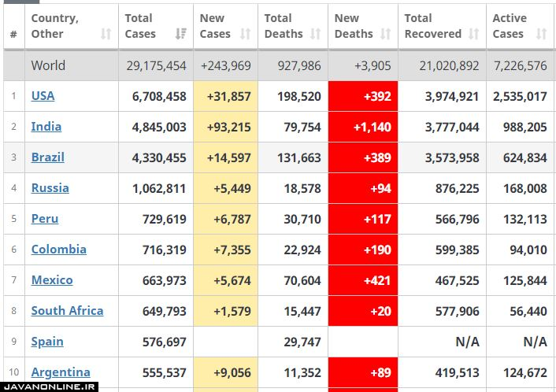This screenshot has width=556, height=392.
Task: Select Colombia active cases 94,010
Action: 528,250
